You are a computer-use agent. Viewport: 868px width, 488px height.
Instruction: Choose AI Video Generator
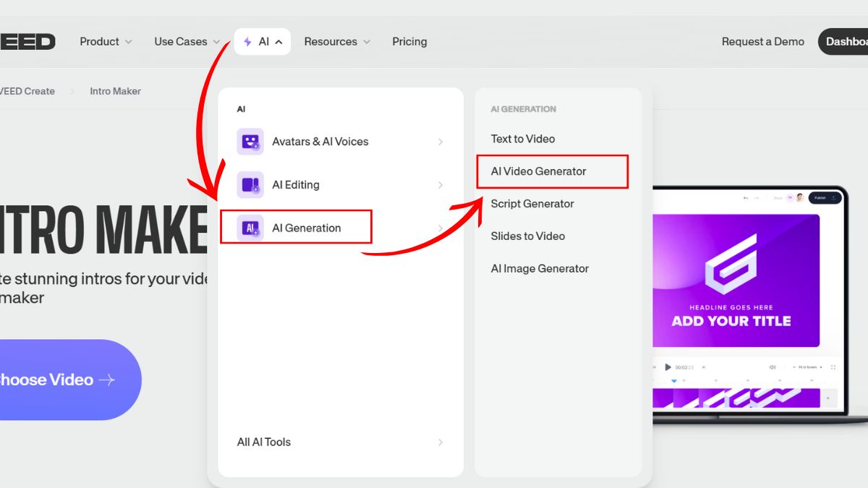click(x=539, y=171)
